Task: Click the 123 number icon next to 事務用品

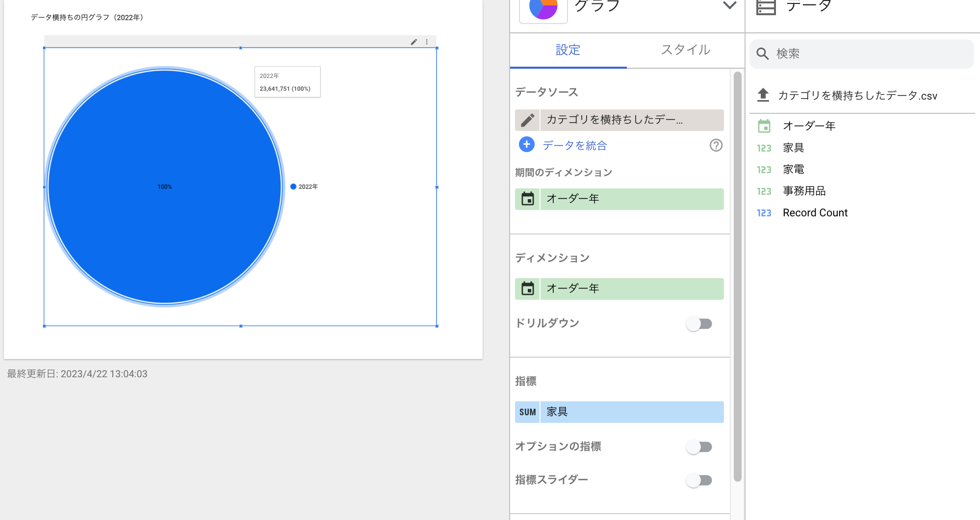Action: 764,191
